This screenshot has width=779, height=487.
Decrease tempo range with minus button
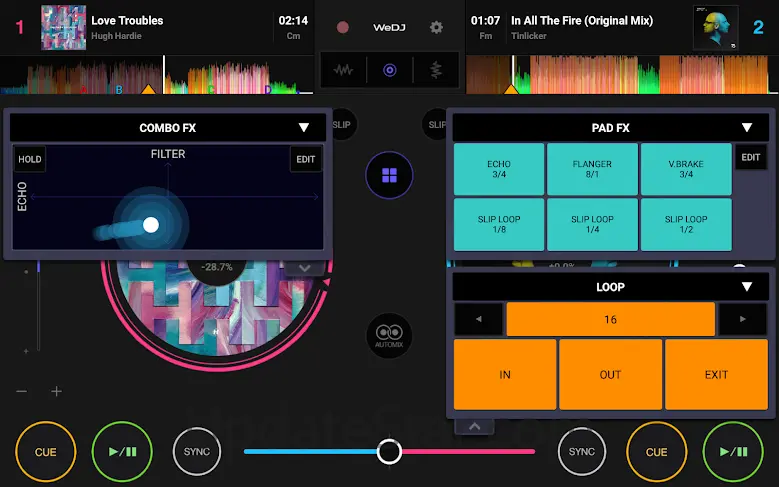click(21, 392)
